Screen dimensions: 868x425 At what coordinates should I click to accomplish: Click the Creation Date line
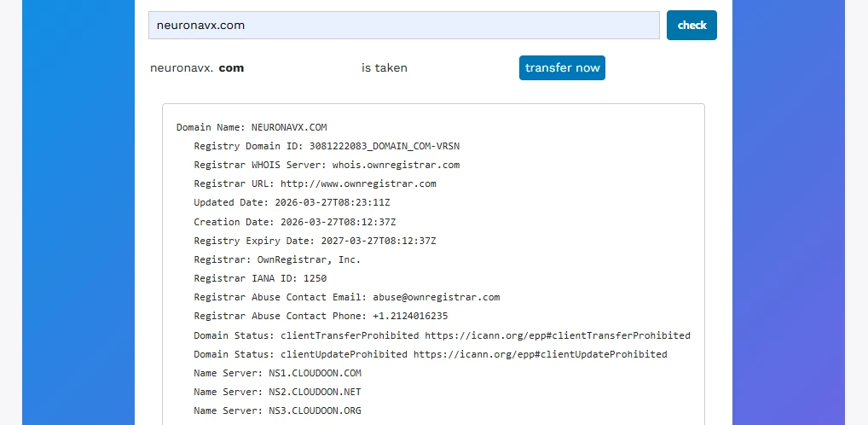(294, 222)
